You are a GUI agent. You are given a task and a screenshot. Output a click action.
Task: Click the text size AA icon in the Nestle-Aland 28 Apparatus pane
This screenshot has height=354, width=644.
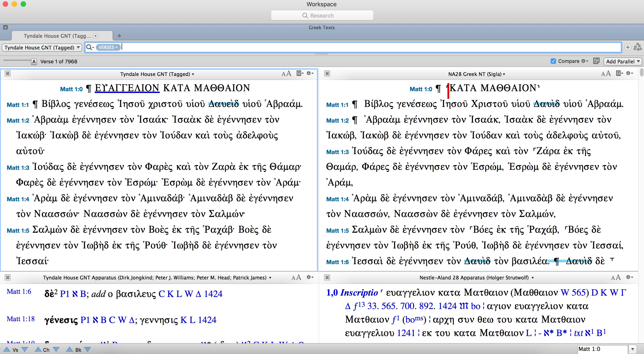(x=616, y=277)
